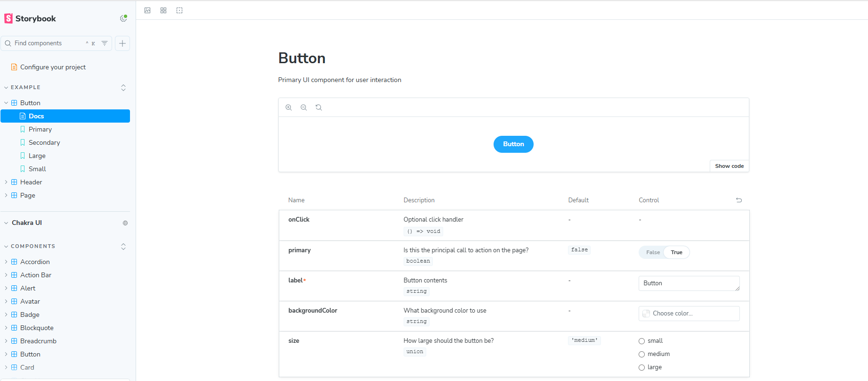Select the large size radio button
This screenshot has width=868, height=381.
tap(641, 367)
